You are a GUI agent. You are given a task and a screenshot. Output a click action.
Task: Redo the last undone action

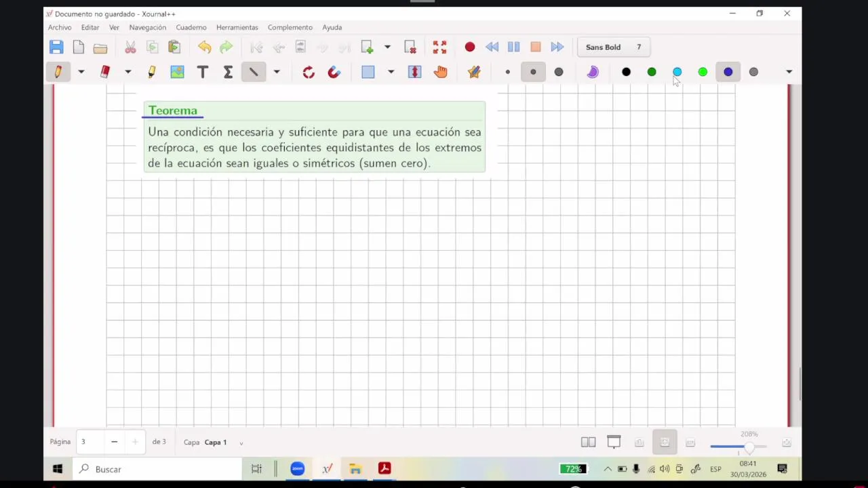[226, 47]
